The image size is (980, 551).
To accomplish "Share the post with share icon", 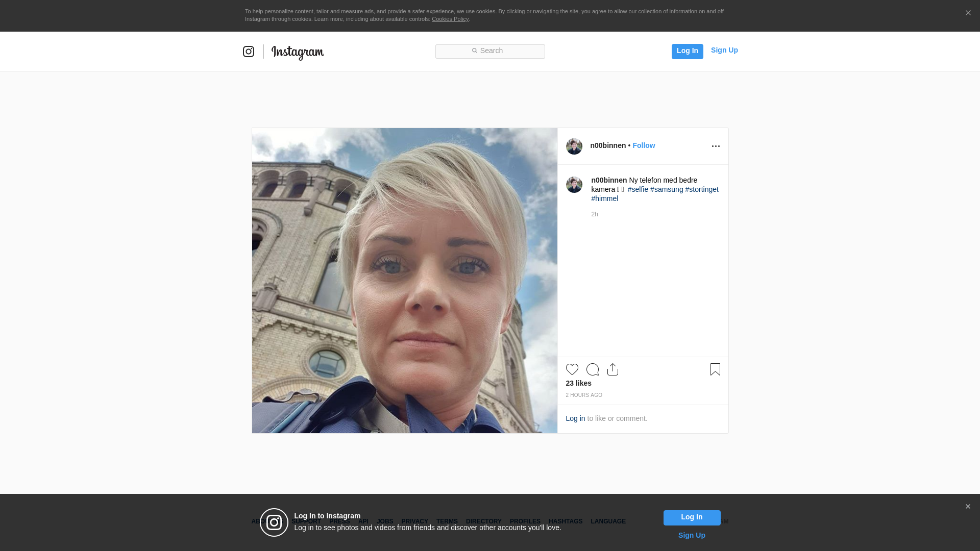I will (612, 369).
